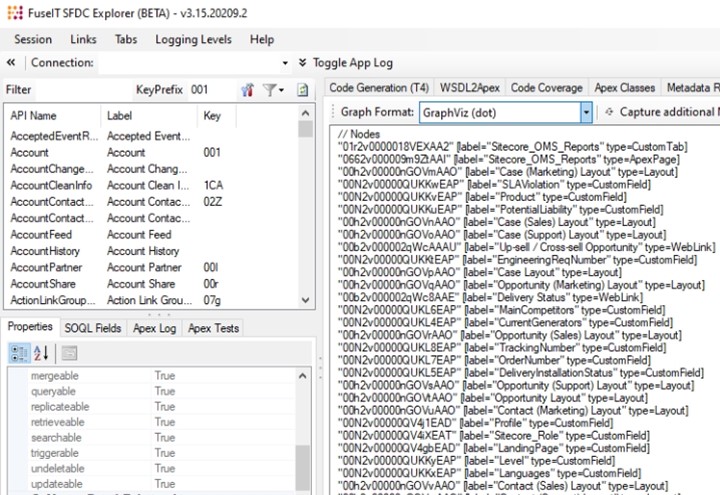Click the properties grid scroll-up arrow
Viewport: 720px width, 495px height.
pos(303,376)
